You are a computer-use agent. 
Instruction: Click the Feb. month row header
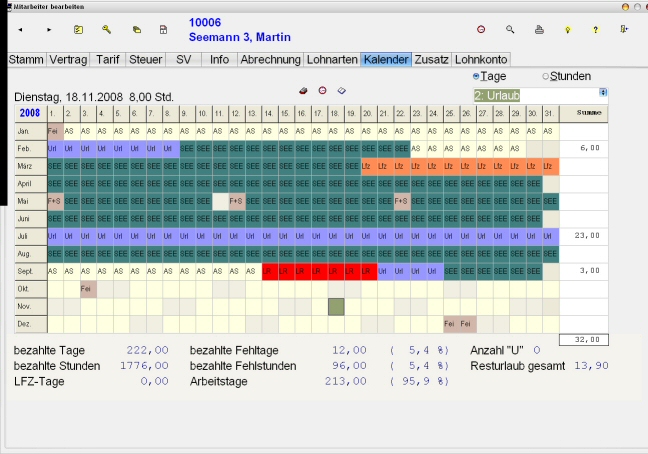31,149
